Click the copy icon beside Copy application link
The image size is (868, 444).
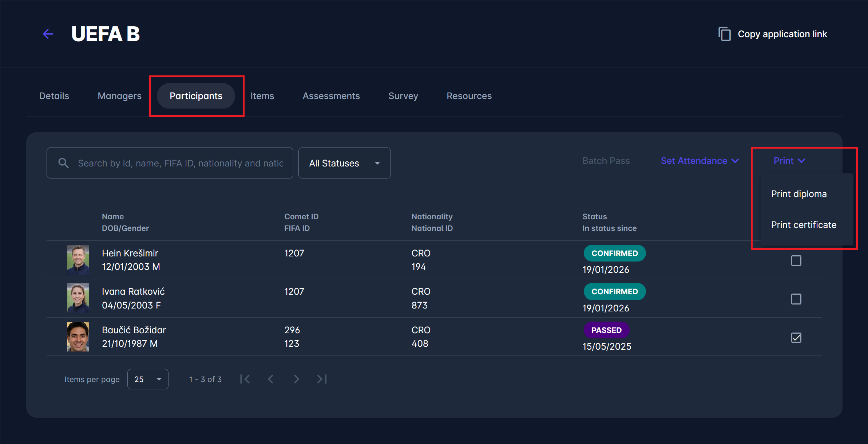(724, 34)
